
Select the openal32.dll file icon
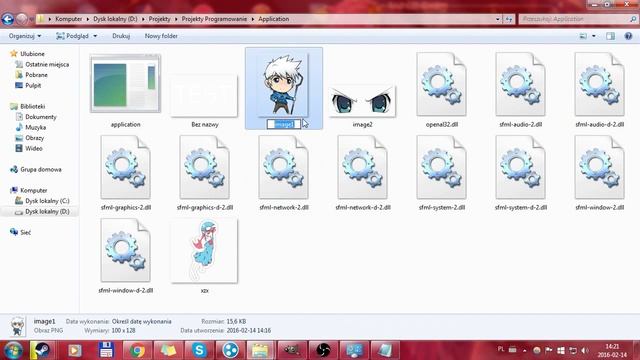tap(441, 84)
